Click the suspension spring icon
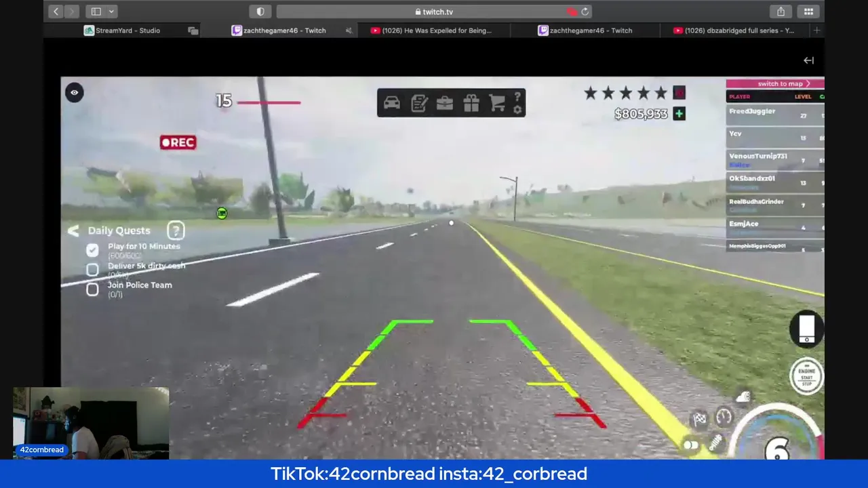Image resolution: width=868 pixels, height=488 pixels. pos(716,443)
